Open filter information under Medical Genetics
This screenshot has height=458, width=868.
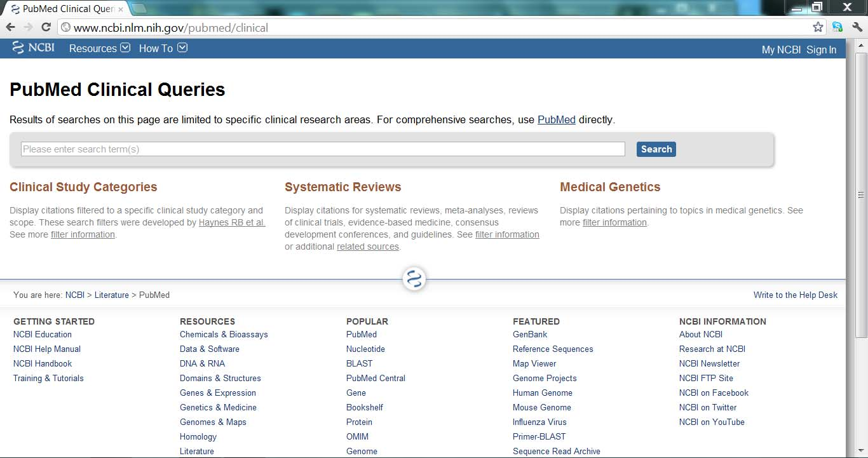click(614, 222)
